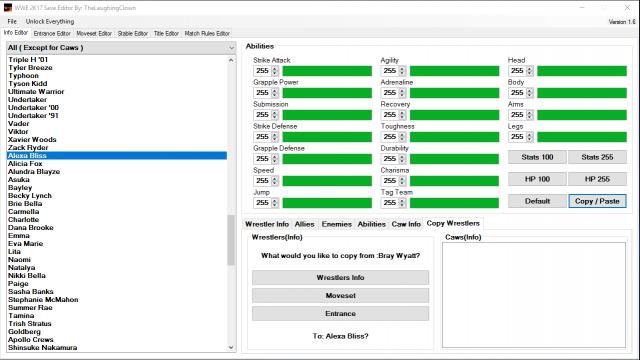Click the Tag Team value field
The height and width of the screenshot is (360, 640).
pyautogui.click(x=393, y=203)
